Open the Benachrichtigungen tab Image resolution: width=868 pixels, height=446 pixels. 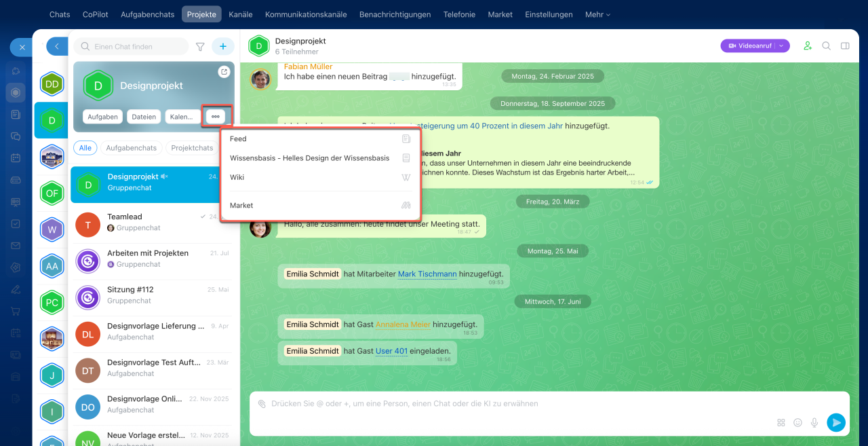coord(395,14)
